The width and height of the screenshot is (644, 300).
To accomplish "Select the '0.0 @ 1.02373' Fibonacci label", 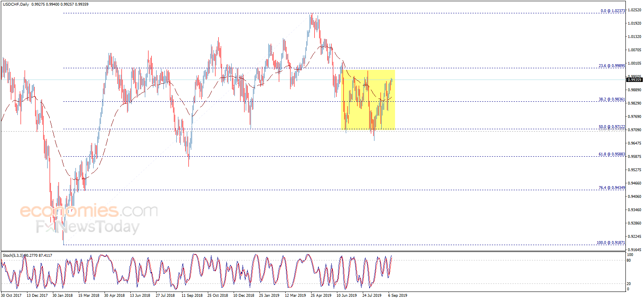I will click(613, 11).
